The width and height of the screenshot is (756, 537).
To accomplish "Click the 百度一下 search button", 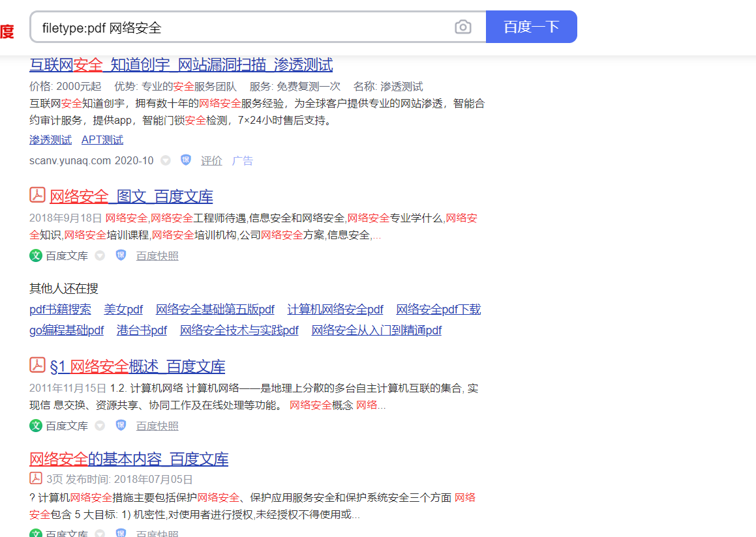I will (x=532, y=27).
